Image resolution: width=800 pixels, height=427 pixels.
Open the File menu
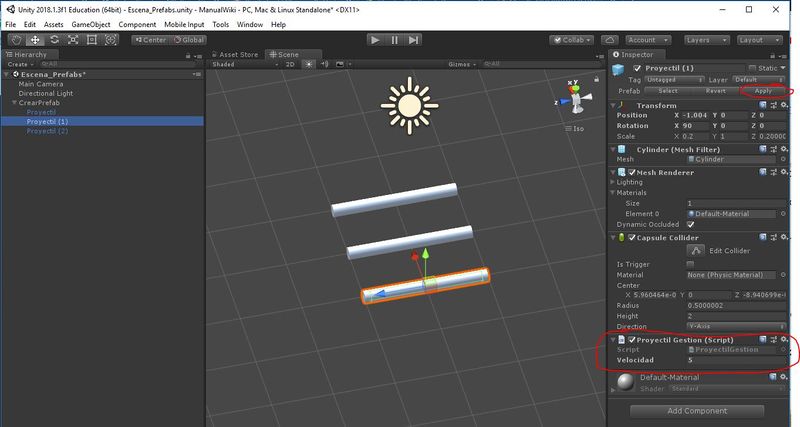click(x=11, y=24)
